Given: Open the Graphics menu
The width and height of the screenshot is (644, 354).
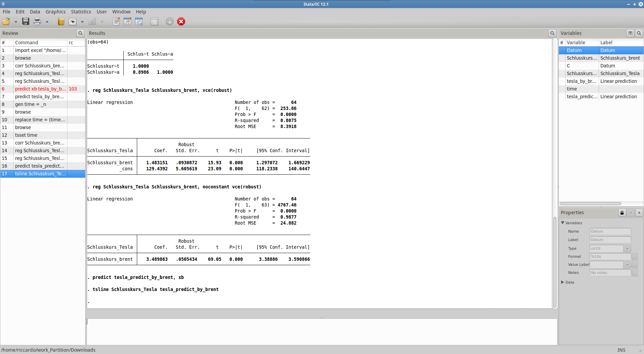Looking at the screenshot, I should click(x=56, y=12).
